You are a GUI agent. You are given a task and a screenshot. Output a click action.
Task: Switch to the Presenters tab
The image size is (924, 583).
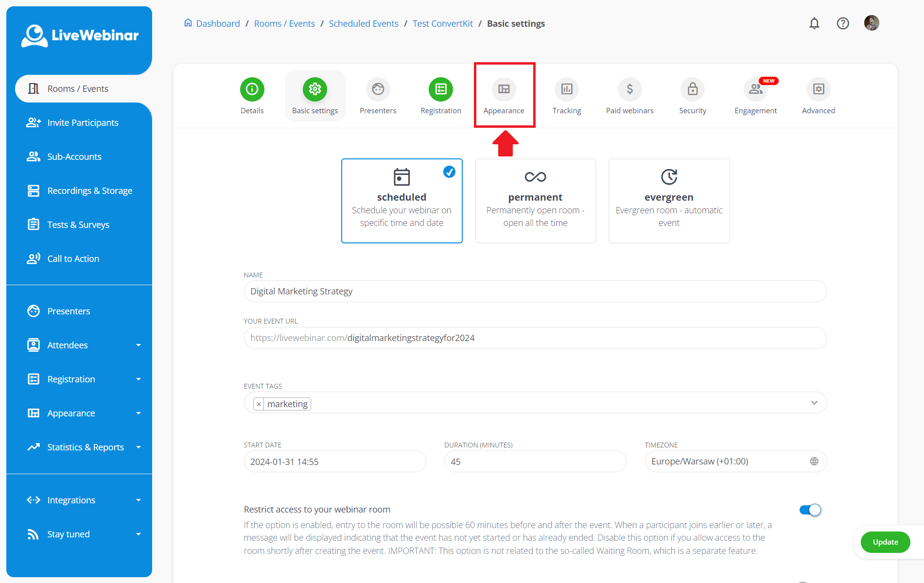378,95
